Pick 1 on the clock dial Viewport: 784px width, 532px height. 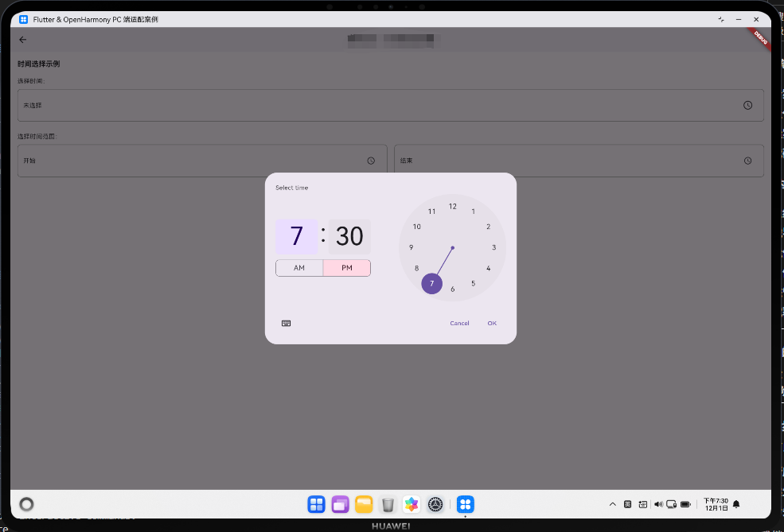pos(473,212)
